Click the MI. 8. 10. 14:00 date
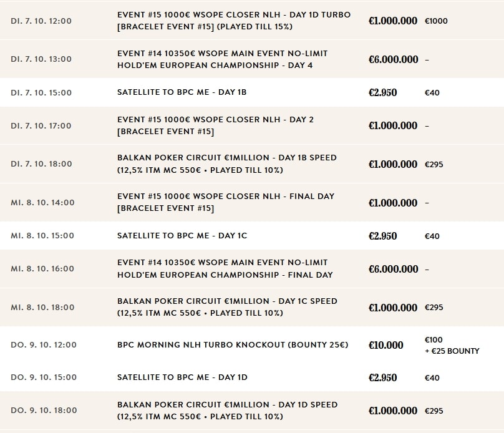This screenshot has height=433, width=504. pyautogui.click(x=42, y=203)
